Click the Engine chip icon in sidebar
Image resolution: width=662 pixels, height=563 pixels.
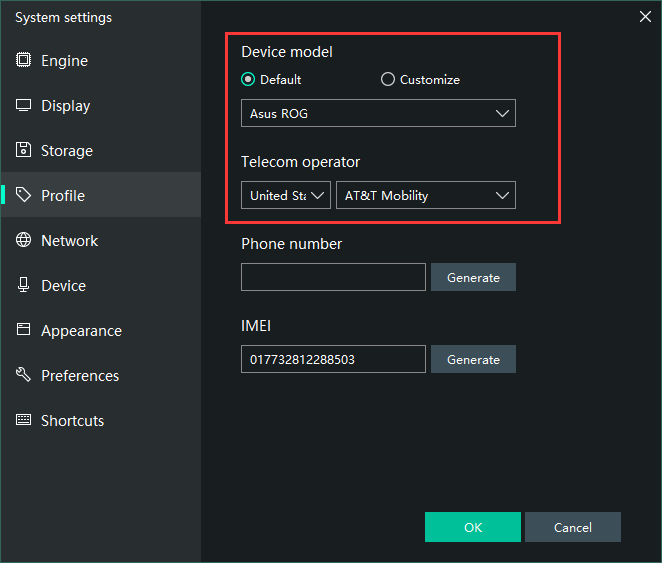23,60
